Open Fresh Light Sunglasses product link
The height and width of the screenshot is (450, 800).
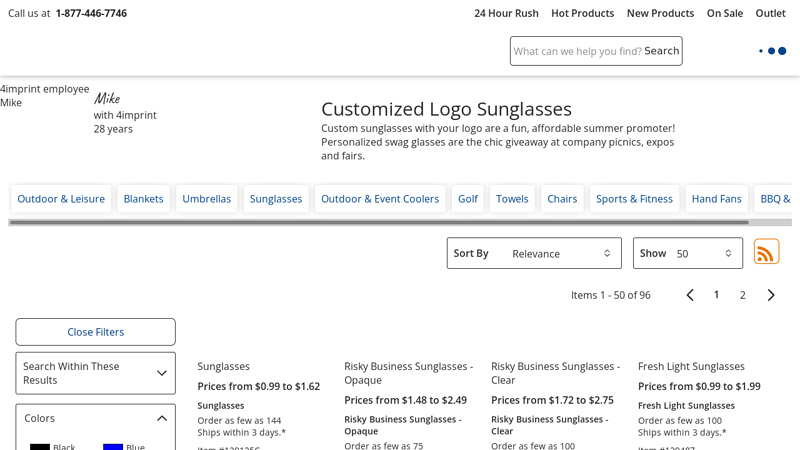(691, 366)
